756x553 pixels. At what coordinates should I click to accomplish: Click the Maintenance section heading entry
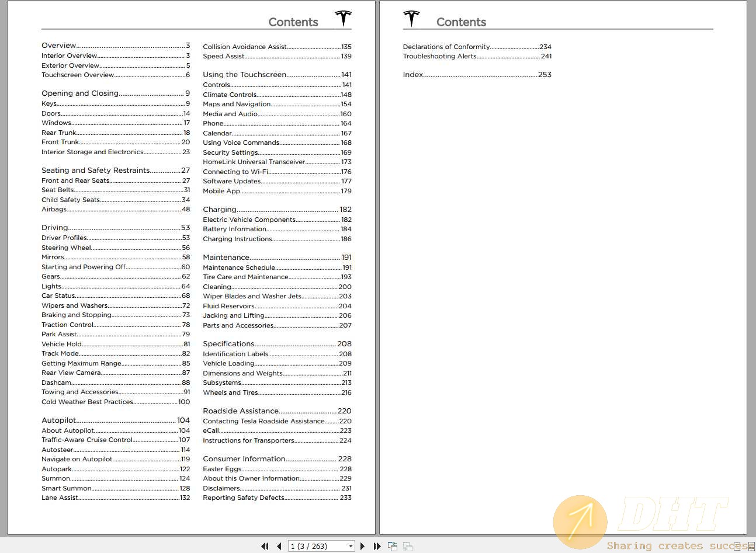(x=277, y=258)
